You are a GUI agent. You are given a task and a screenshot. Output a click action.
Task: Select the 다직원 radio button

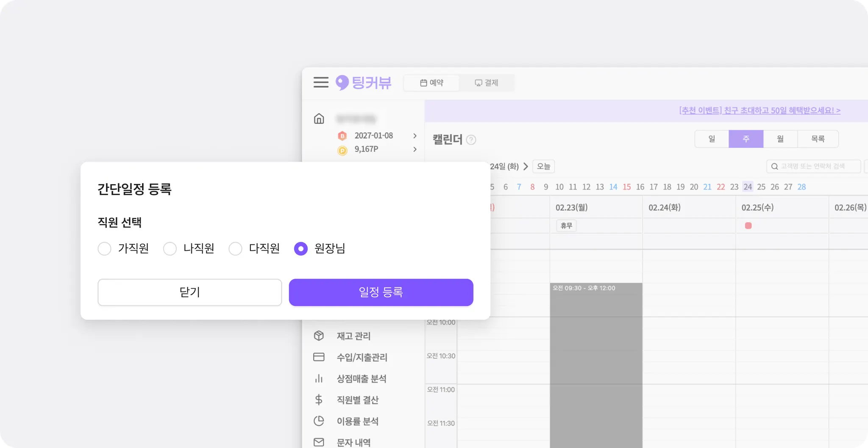pyautogui.click(x=235, y=249)
